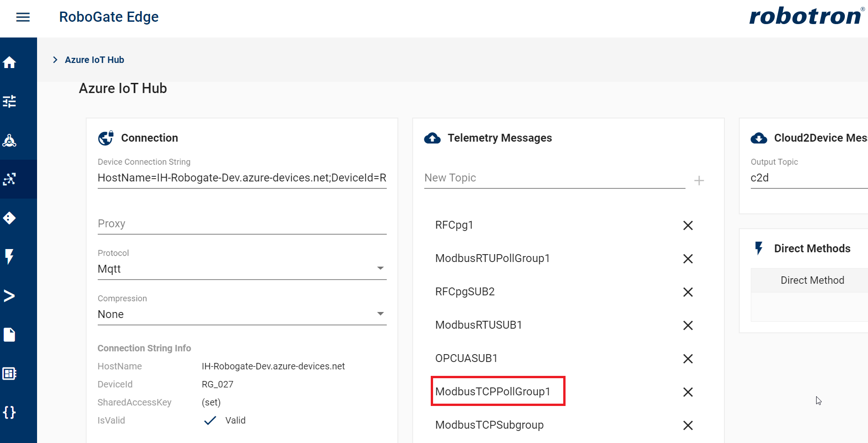
Task: Select the RFCpgSUB2 topic entry
Action: 465,292
